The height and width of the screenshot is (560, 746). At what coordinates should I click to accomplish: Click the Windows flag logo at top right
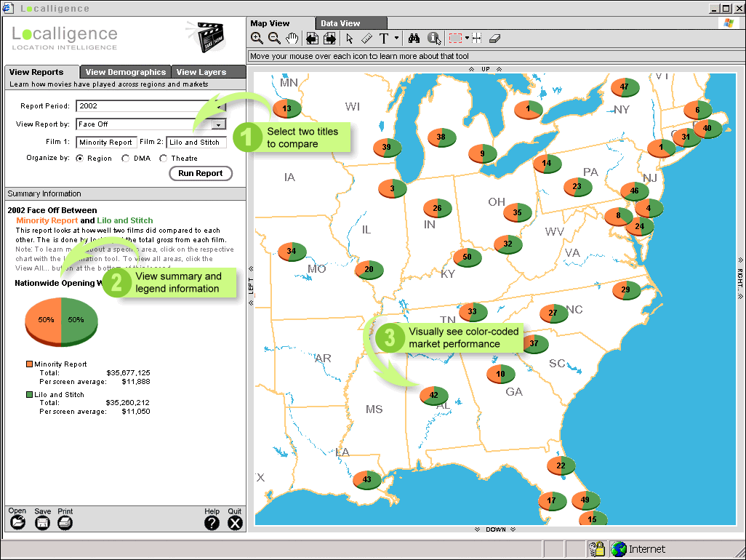729,23
